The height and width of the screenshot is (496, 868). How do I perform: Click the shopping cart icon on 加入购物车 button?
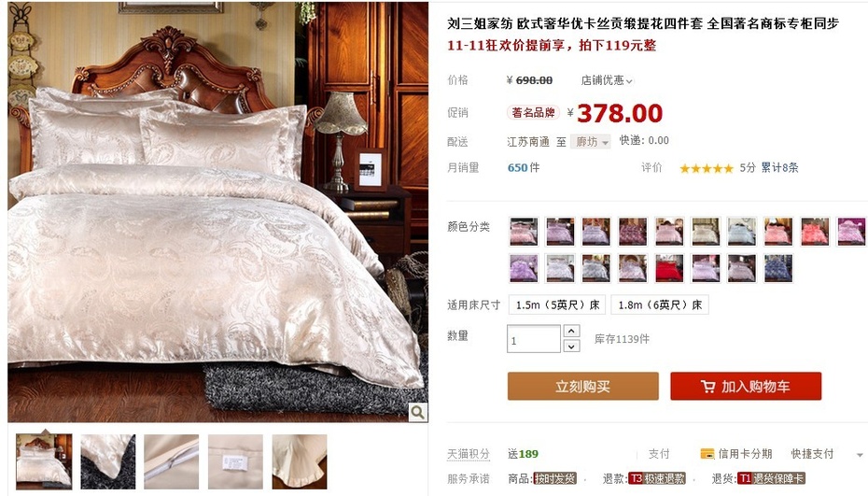707,387
